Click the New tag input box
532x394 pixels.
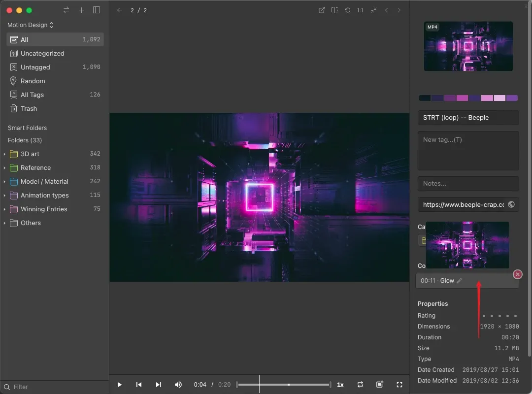pos(468,151)
